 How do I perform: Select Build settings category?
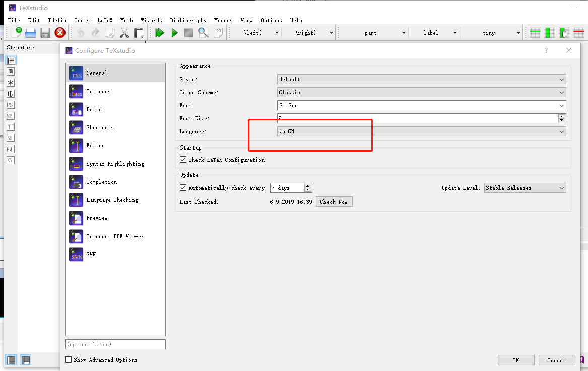click(x=115, y=109)
